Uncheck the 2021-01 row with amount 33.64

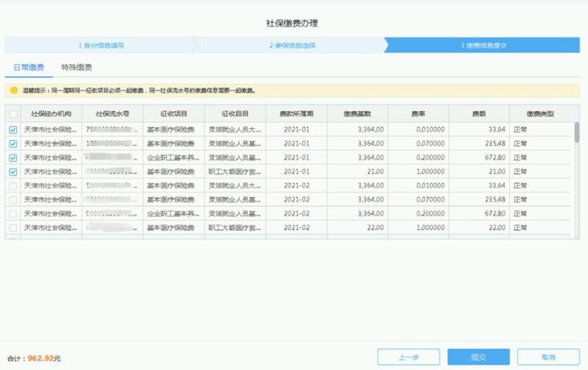click(13, 129)
